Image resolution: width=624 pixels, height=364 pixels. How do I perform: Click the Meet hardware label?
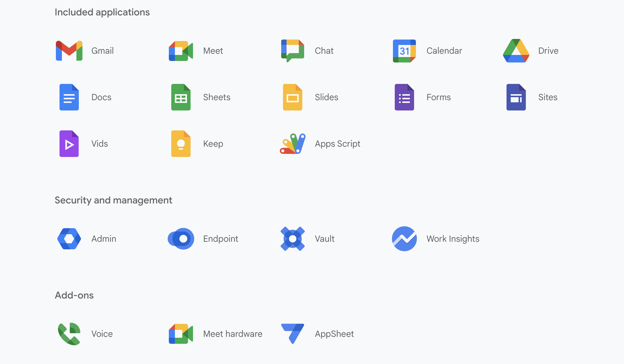click(233, 334)
